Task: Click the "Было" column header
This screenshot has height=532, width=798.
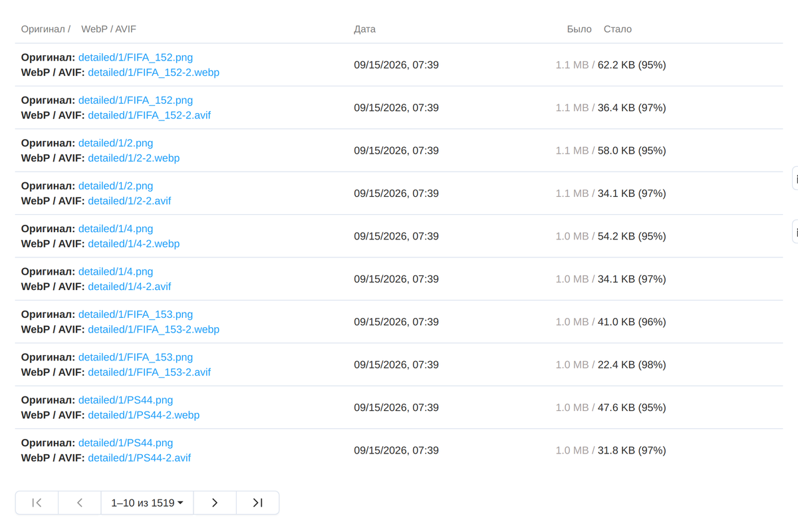Action: 579,29
